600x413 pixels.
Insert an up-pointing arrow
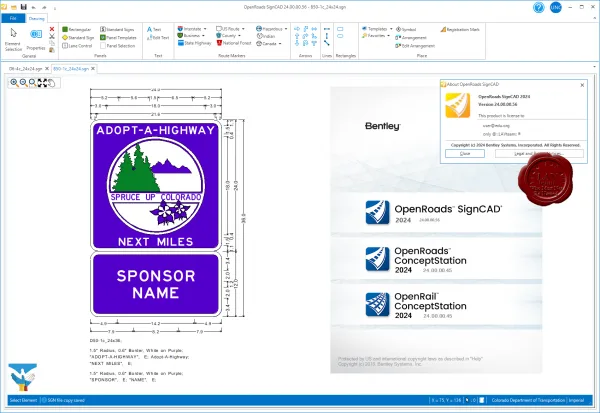click(297, 36)
